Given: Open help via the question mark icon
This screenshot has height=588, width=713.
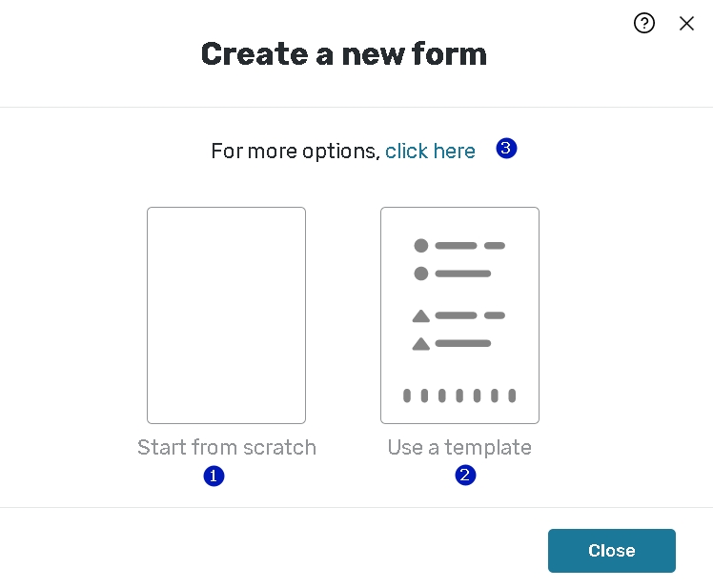Looking at the screenshot, I should pos(644,23).
